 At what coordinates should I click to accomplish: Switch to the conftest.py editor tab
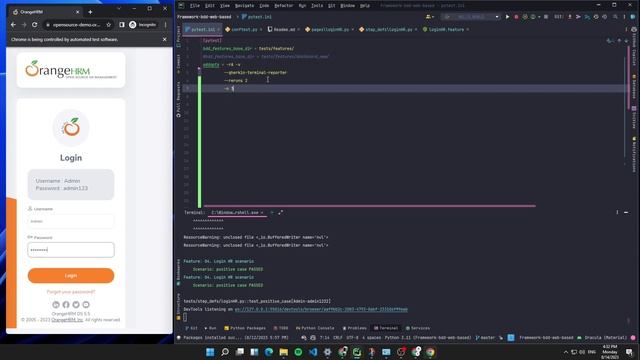(244, 29)
